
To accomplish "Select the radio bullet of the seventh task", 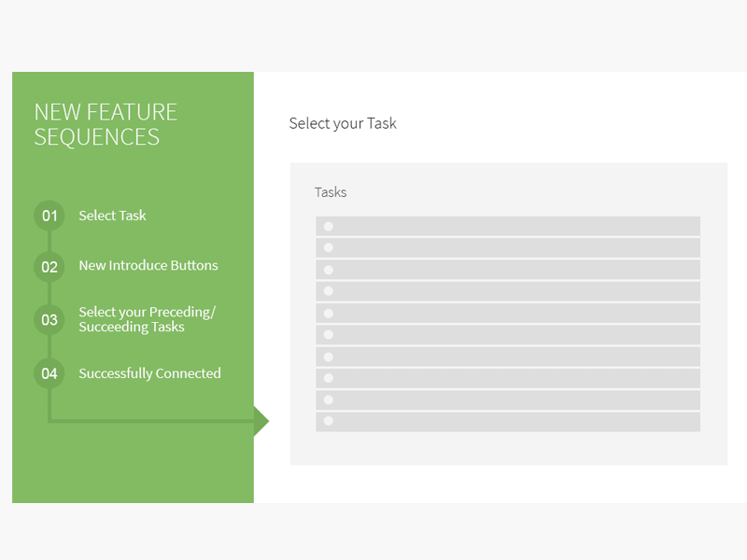I will pyautogui.click(x=328, y=357).
